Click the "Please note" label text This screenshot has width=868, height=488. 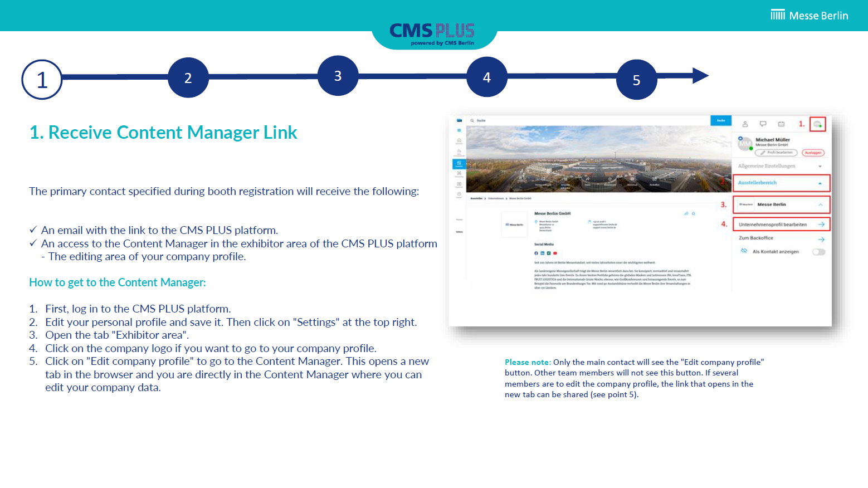528,362
